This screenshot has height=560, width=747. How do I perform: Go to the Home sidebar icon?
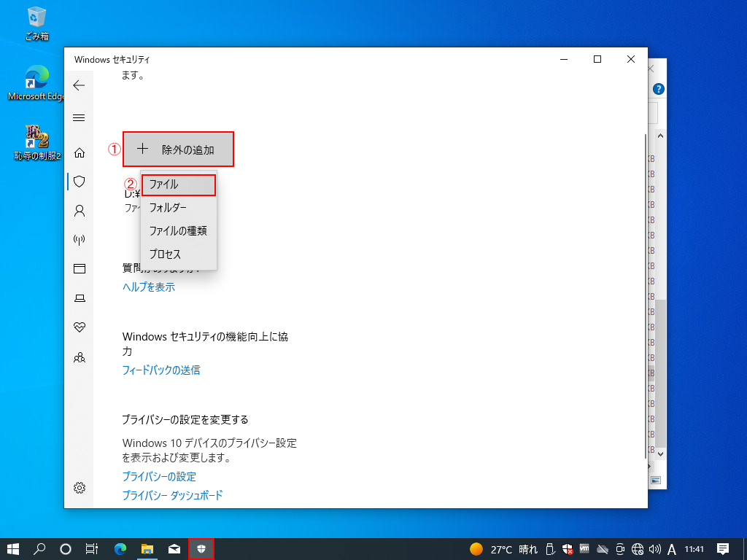(80, 152)
